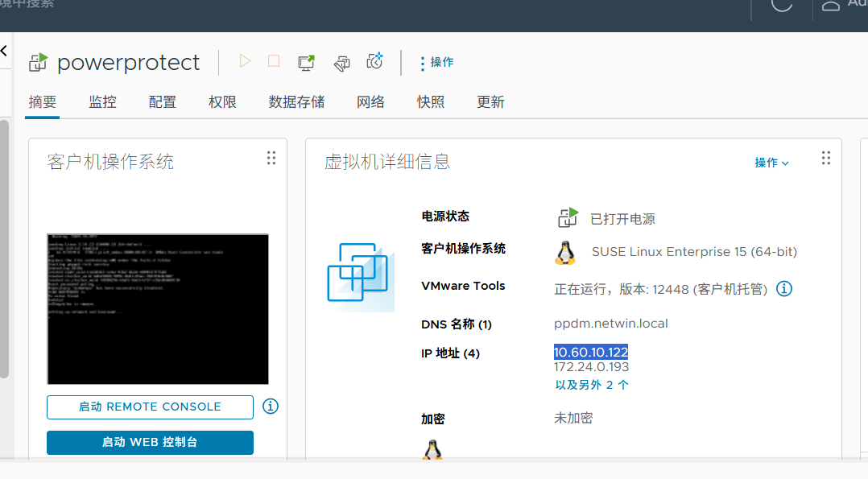This screenshot has height=479, width=868.
Task: Click the highlighted IP 10.60.10.122
Action: point(591,352)
